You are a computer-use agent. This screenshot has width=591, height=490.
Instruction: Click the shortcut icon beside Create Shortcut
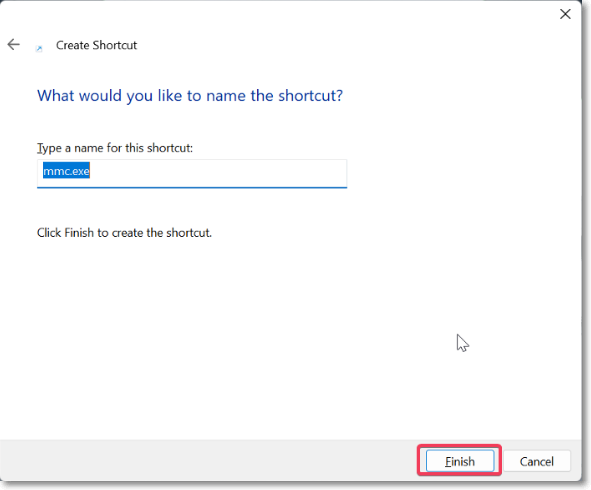pos(39,49)
